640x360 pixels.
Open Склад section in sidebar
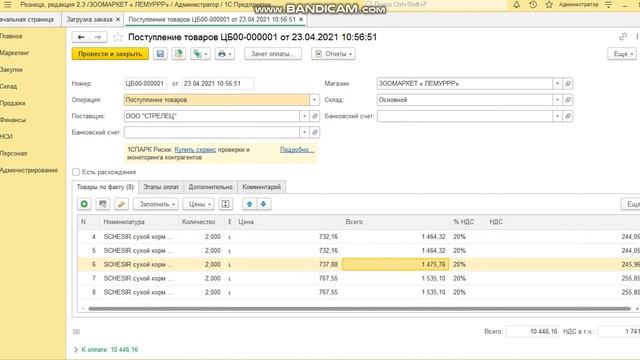[9, 87]
